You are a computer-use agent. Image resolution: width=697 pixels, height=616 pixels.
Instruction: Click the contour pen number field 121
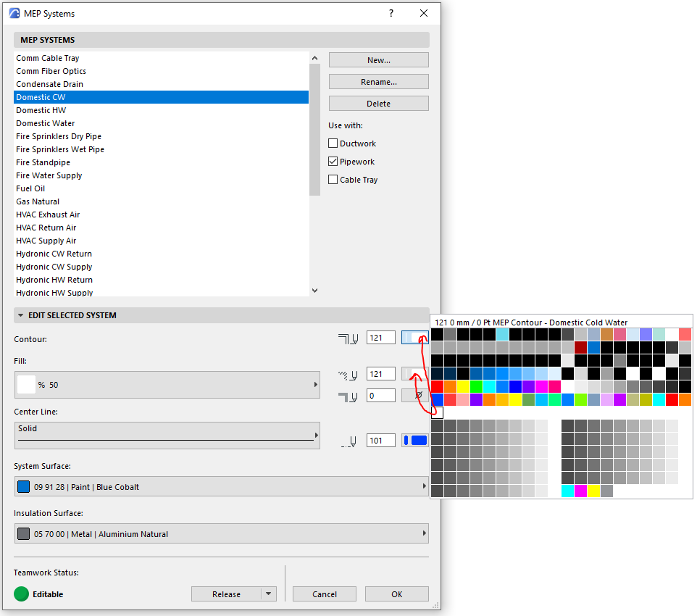(381, 338)
